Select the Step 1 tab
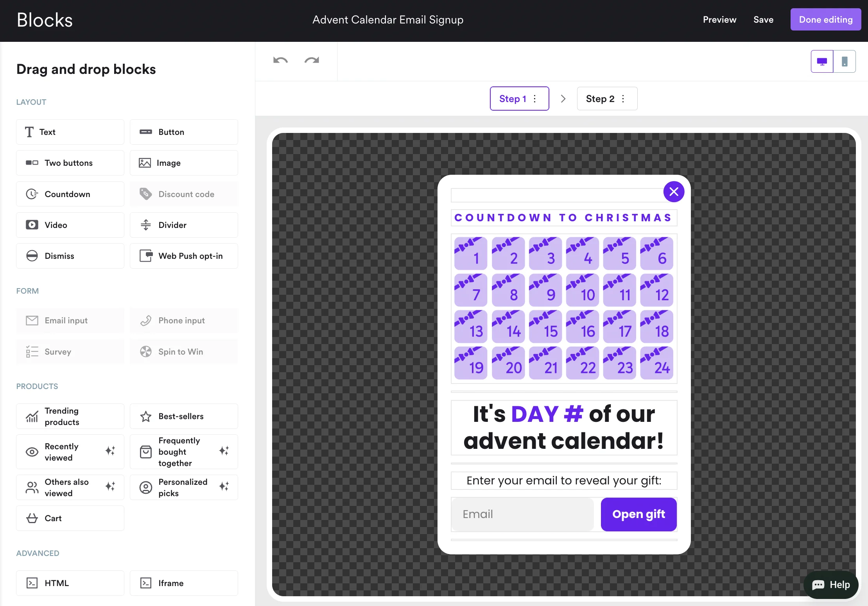The height and width of the screenshot is (606, 868). coord(512,99)
